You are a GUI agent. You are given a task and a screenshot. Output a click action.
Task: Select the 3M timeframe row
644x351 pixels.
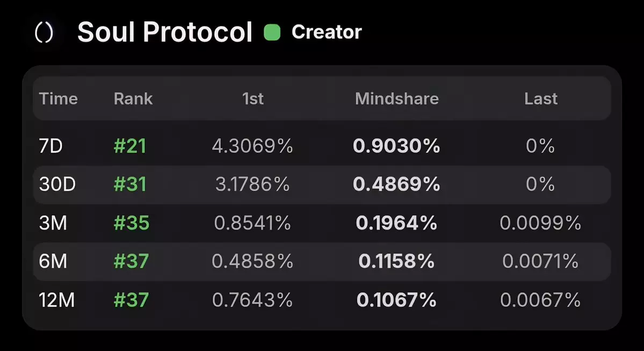pos(53,223)
